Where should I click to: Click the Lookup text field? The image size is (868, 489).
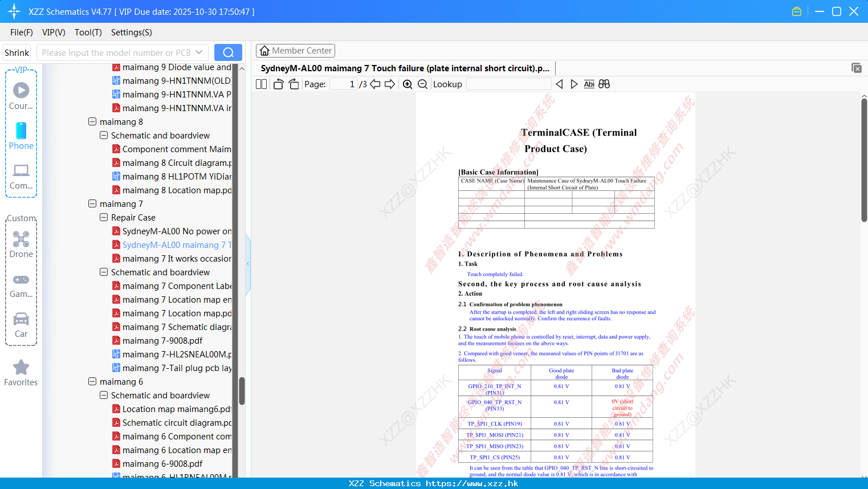(x=508, y=84)
